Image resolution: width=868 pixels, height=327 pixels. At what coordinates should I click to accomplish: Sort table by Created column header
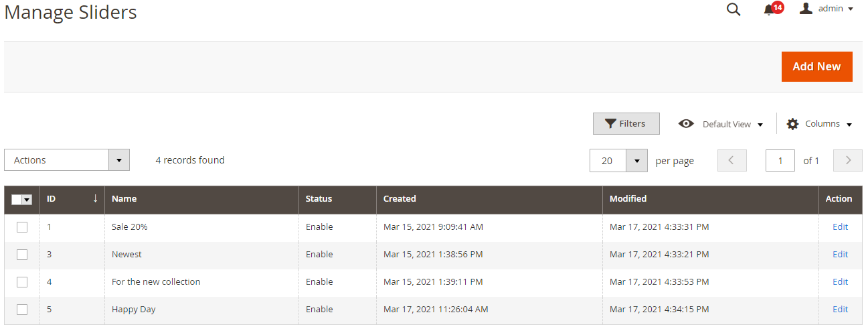[400, 199]
